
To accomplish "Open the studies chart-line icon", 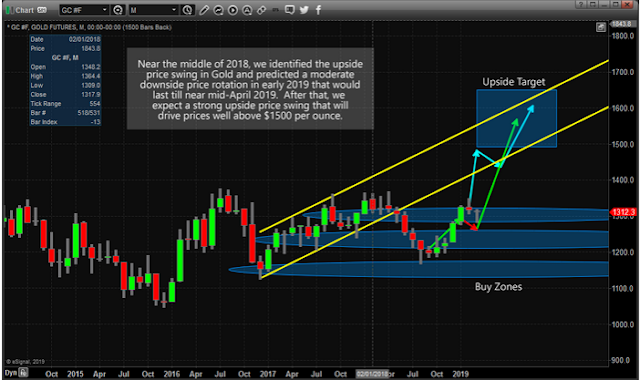I will pyautogui.click(x=218, y=10).
